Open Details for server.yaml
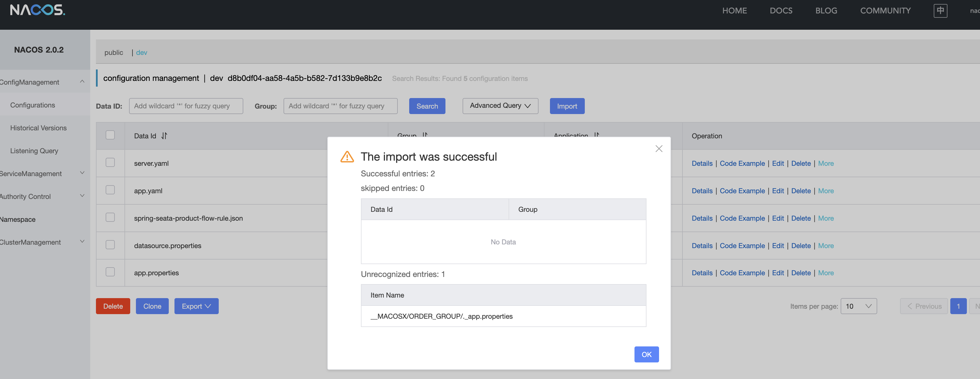Image resolution: width=980 pixels, height=379 pixels. tap(702, 163)
